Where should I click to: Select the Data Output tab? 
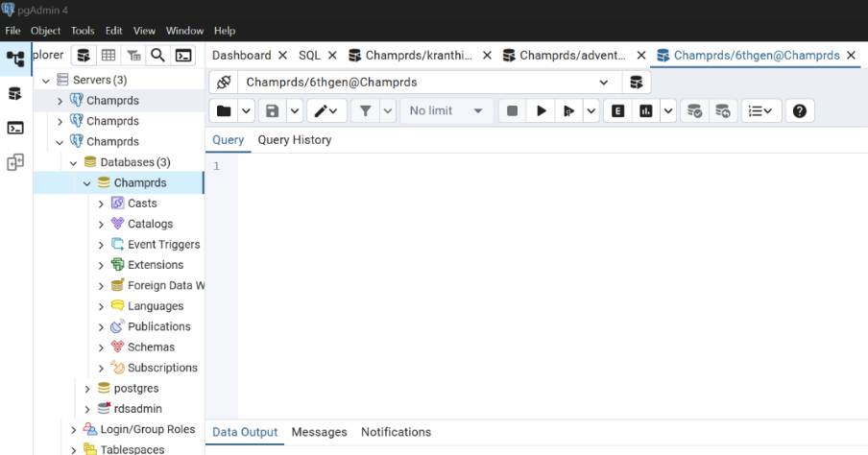(245, 432)
